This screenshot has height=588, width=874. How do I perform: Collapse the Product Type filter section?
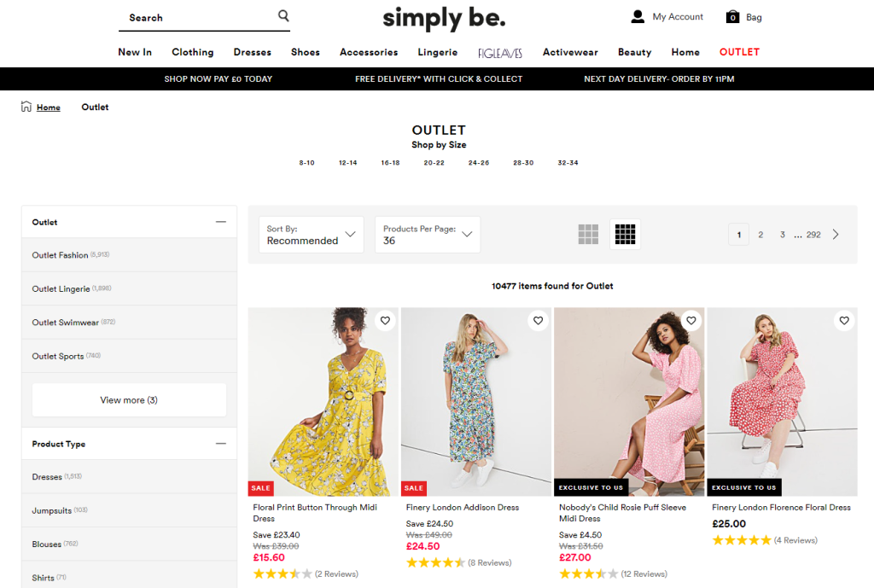pos(220,444)
